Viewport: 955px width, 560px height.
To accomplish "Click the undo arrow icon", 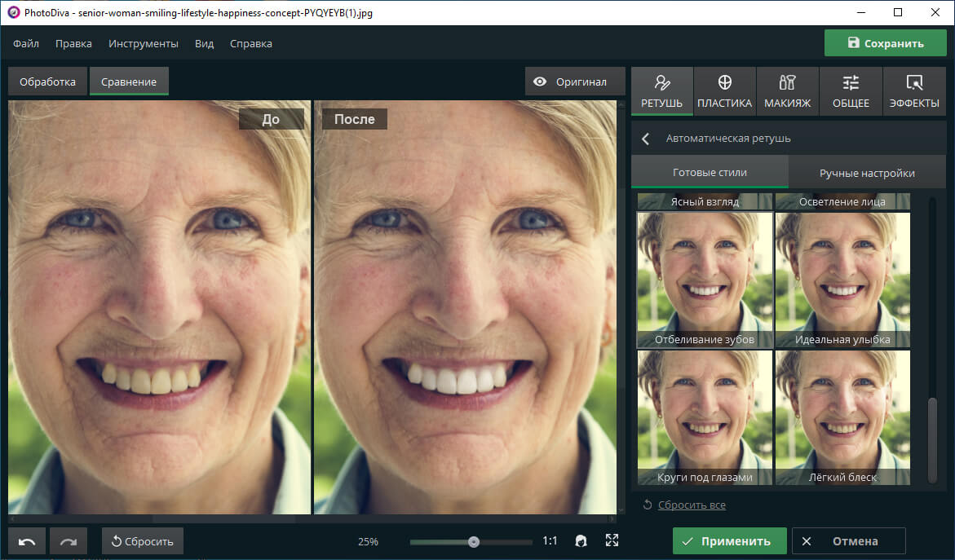I will (27, 541).
